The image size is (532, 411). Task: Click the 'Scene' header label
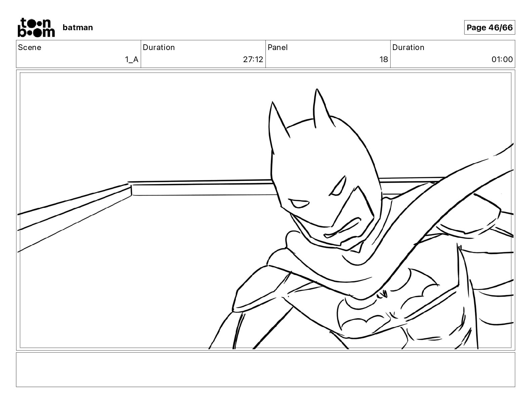point(30,47)
